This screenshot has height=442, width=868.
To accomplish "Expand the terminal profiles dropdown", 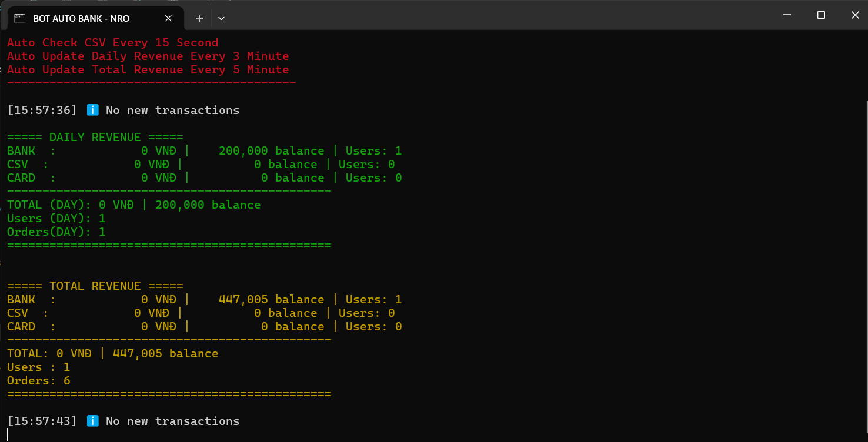I will pyautogui.click(x=221, y=18).
